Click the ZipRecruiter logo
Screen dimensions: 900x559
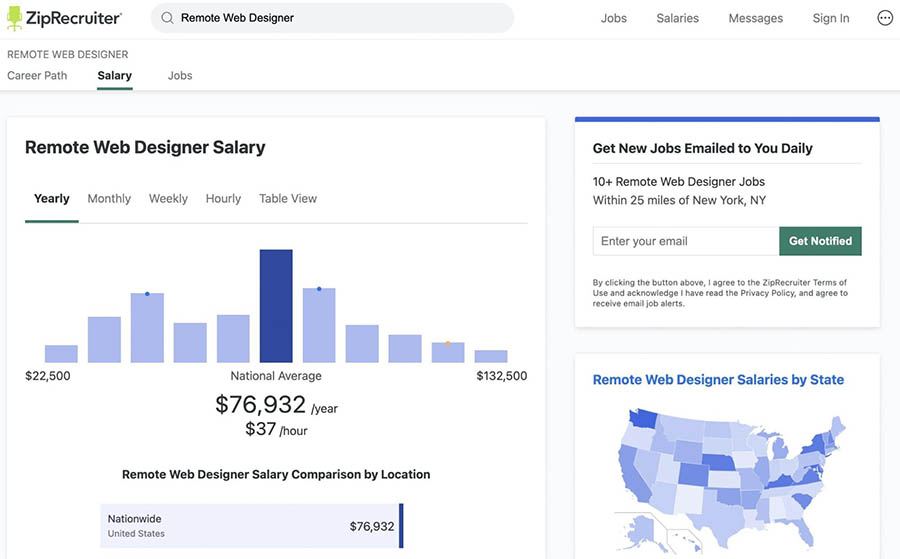click(x=64, y=18)
